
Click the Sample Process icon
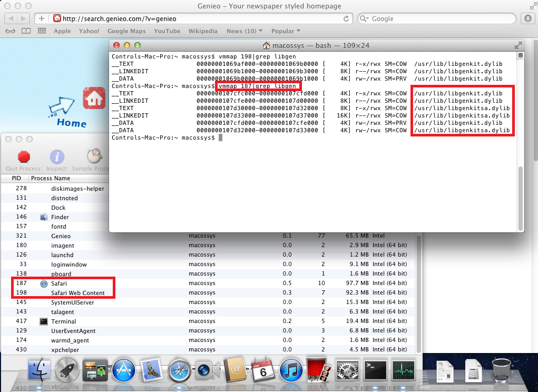coord(95,156)
